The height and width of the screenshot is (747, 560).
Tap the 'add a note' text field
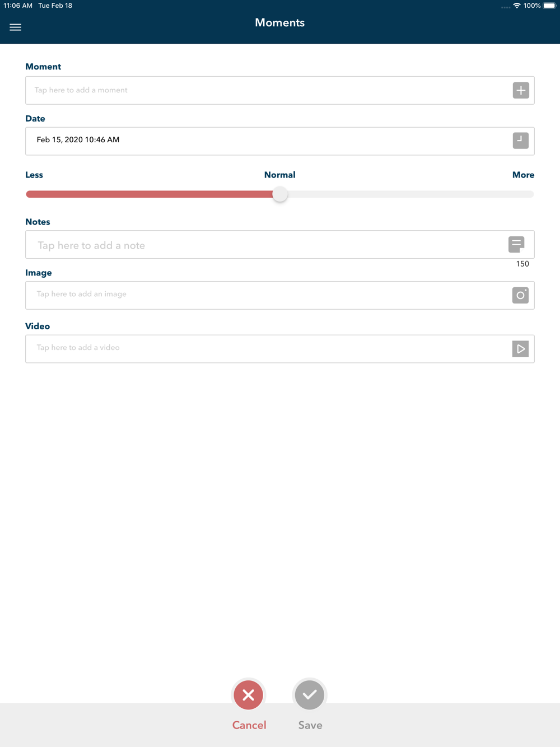pyautogui.click(x=263, y=245)
